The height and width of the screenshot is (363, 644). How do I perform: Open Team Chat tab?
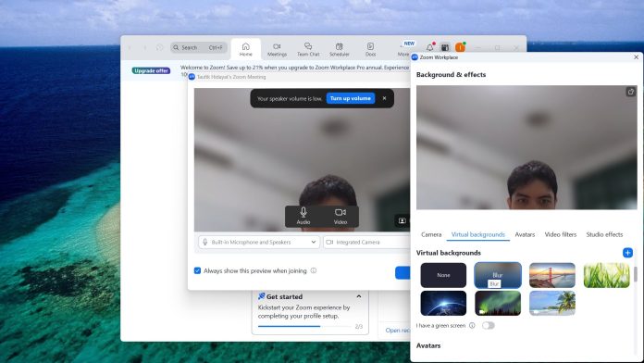tap(308, 49)
